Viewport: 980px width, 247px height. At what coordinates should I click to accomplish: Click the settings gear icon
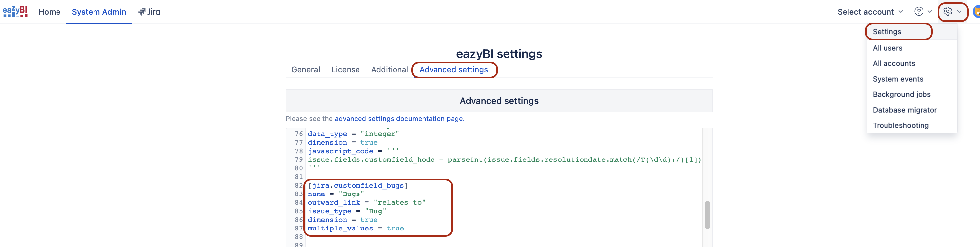click(948, 12)
